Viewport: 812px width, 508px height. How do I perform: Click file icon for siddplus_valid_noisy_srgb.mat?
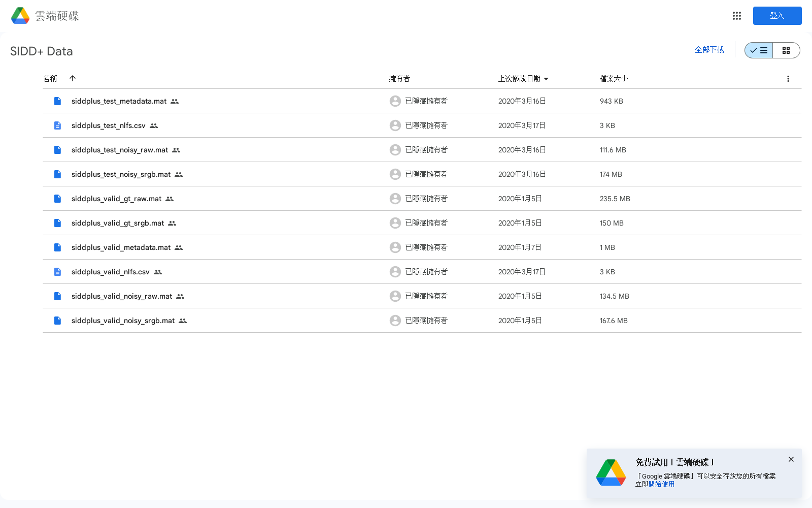57,321
